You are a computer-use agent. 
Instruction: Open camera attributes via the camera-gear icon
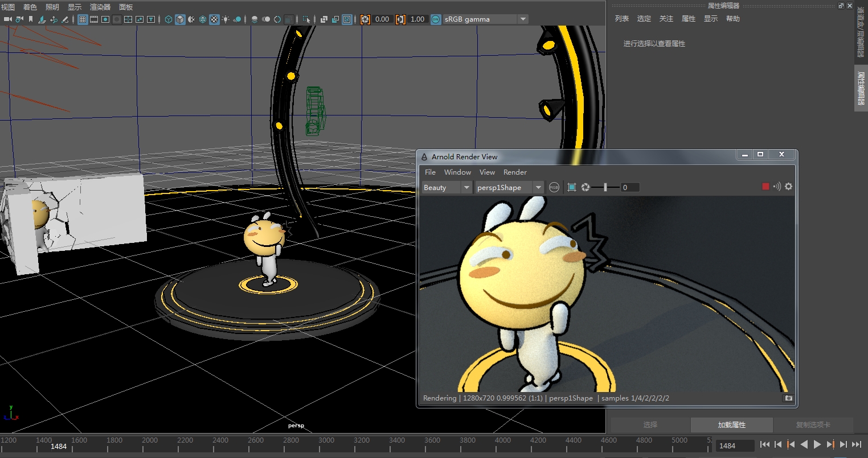click(x=19, y=19)
